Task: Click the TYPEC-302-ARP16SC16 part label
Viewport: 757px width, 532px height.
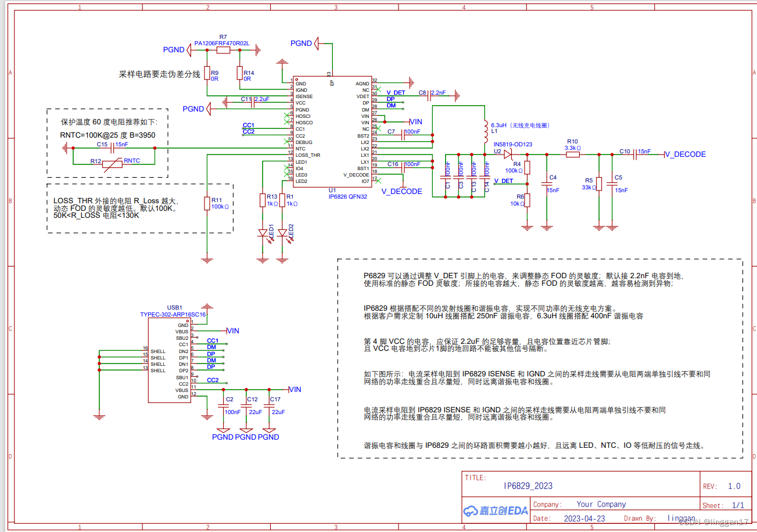Action: (173, 314)
